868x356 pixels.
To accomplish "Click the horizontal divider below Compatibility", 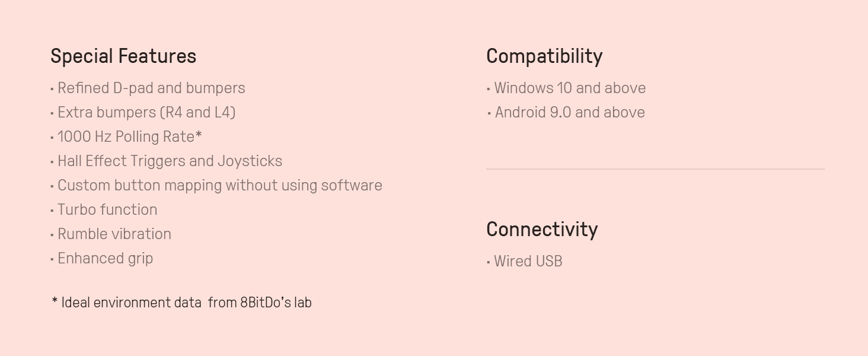I will pos(655,169).
